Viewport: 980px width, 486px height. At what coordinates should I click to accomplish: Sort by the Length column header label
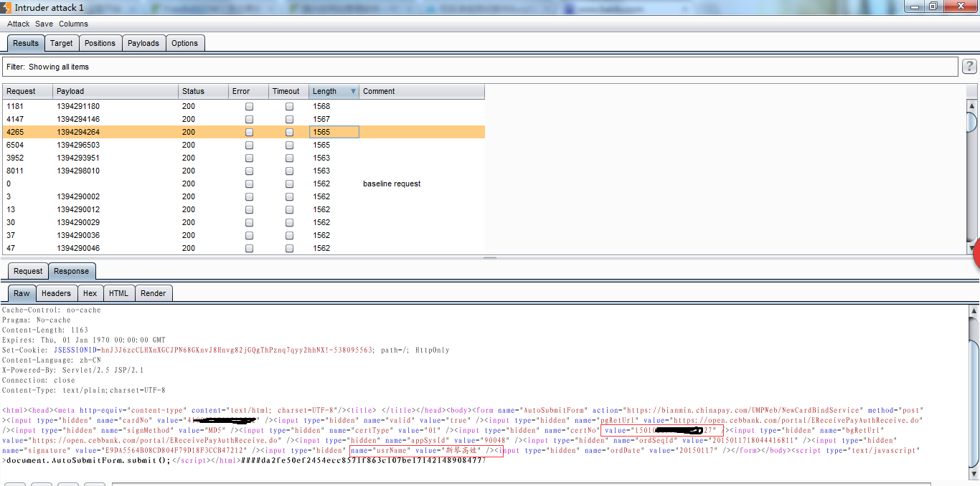click(324, 91)
